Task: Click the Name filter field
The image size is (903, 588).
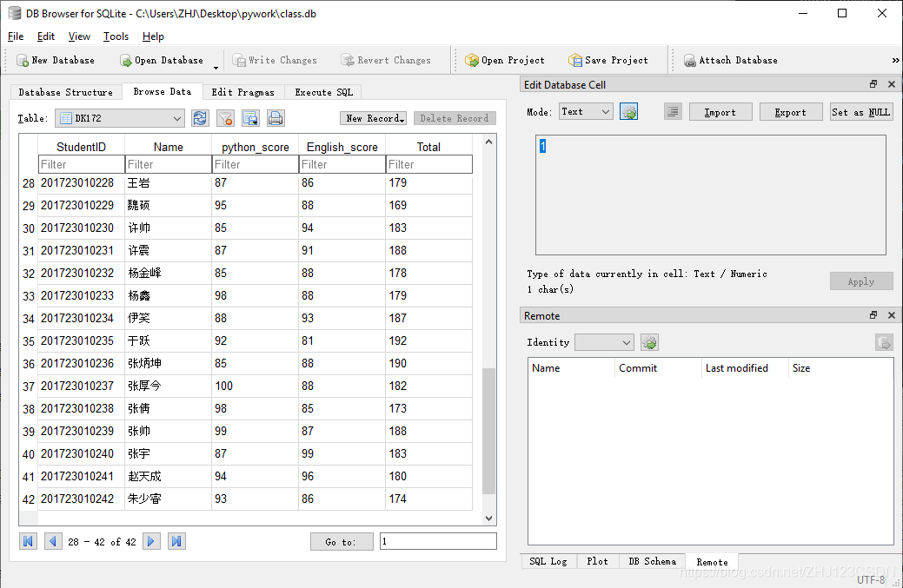Action: [168, 164]
